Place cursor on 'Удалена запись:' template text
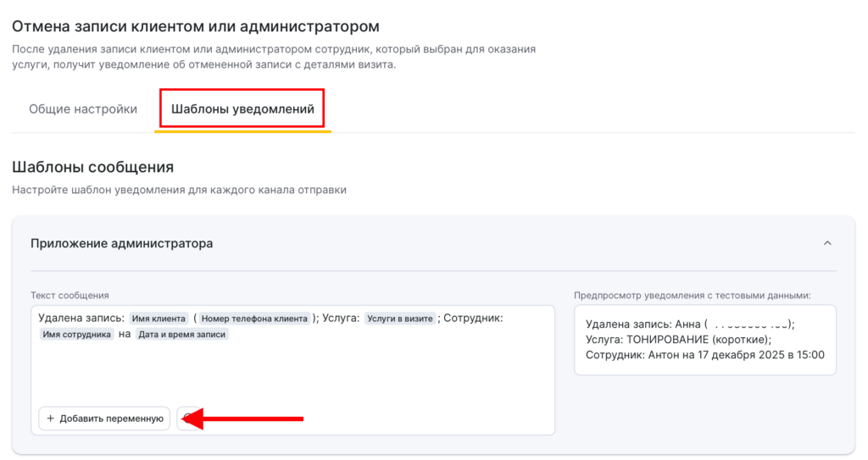Screen dimensions: 868x460 [x=81, y=319]
